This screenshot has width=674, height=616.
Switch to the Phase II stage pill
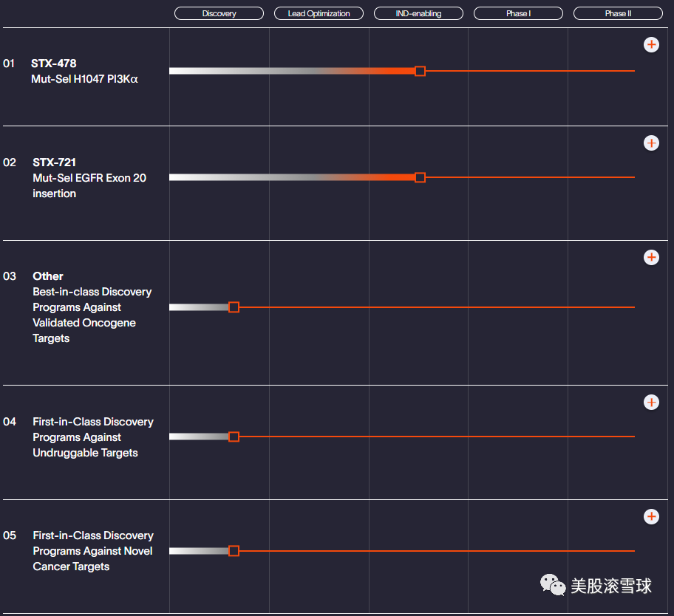tap(618, 13)
